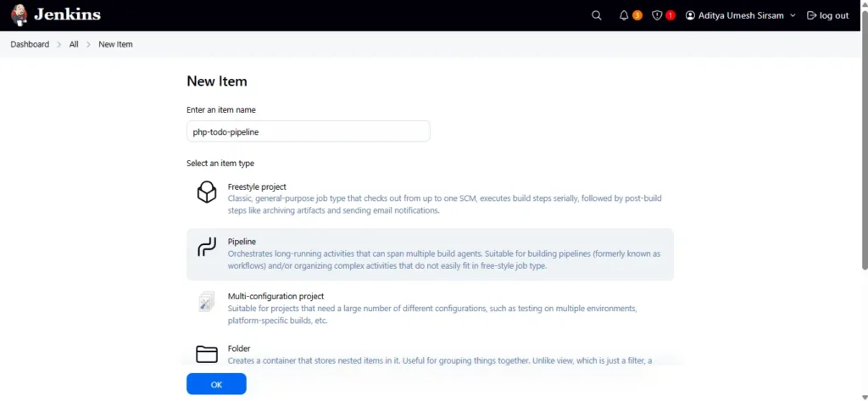Open the notifications bell icon
868x401 pixels.
(625, 15)
